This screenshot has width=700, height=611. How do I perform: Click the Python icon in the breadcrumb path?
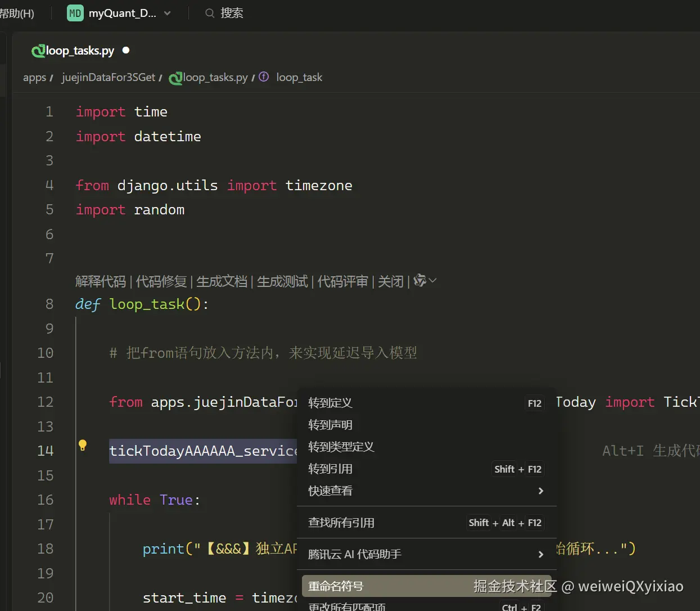(x=175, y=78)
